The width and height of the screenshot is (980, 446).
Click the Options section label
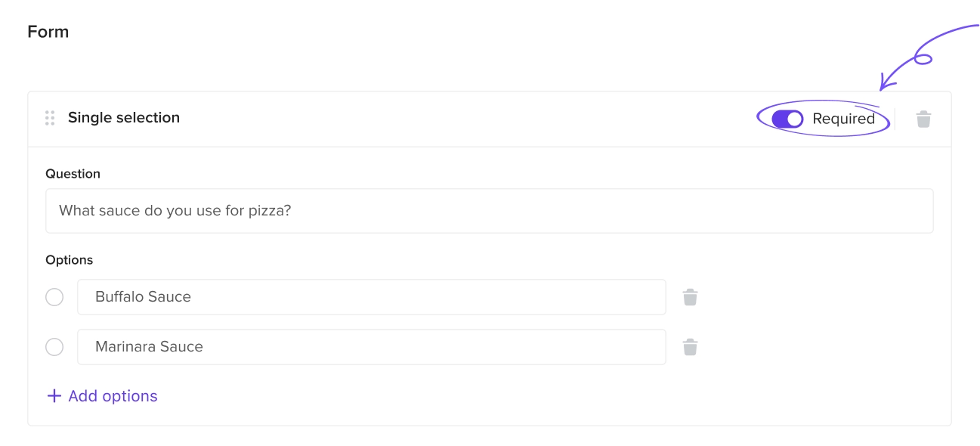pyautogui.click(x=69, y=260)
